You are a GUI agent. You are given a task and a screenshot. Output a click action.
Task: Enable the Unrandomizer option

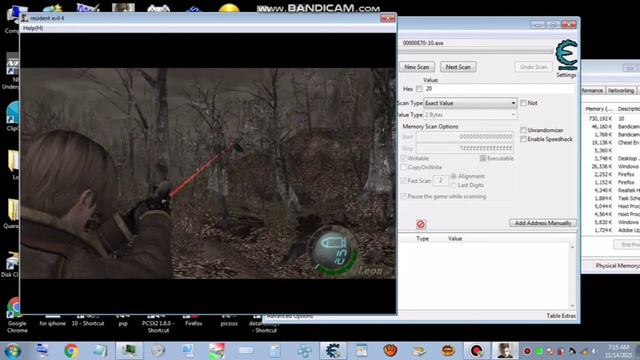523,130
